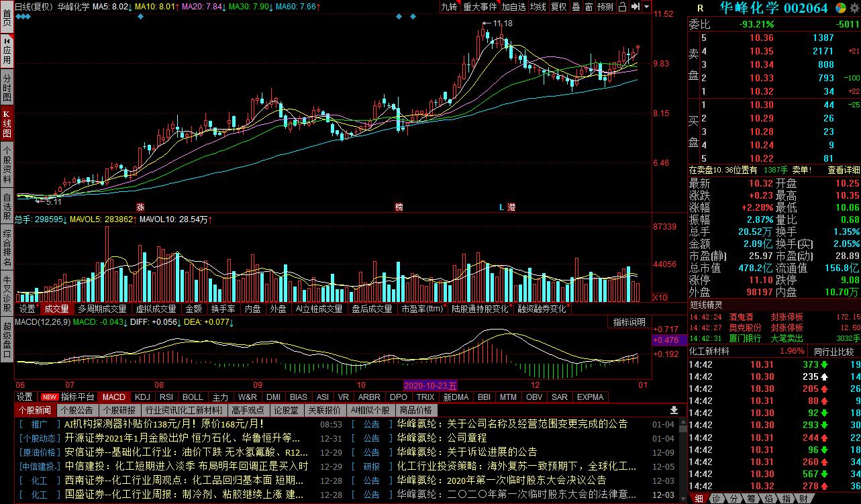Viewport: 861px width, 504px height.
Task: Click 设置 in the MACD indicator row
Action: point(25,397)
